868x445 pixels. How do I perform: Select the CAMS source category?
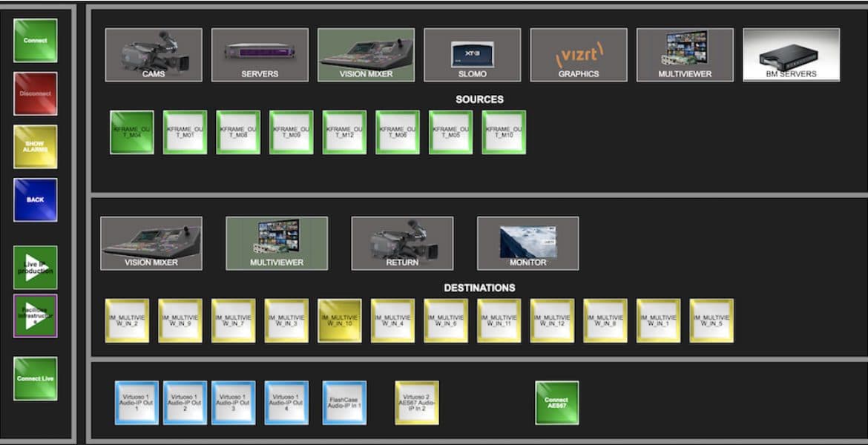point(154,55)
